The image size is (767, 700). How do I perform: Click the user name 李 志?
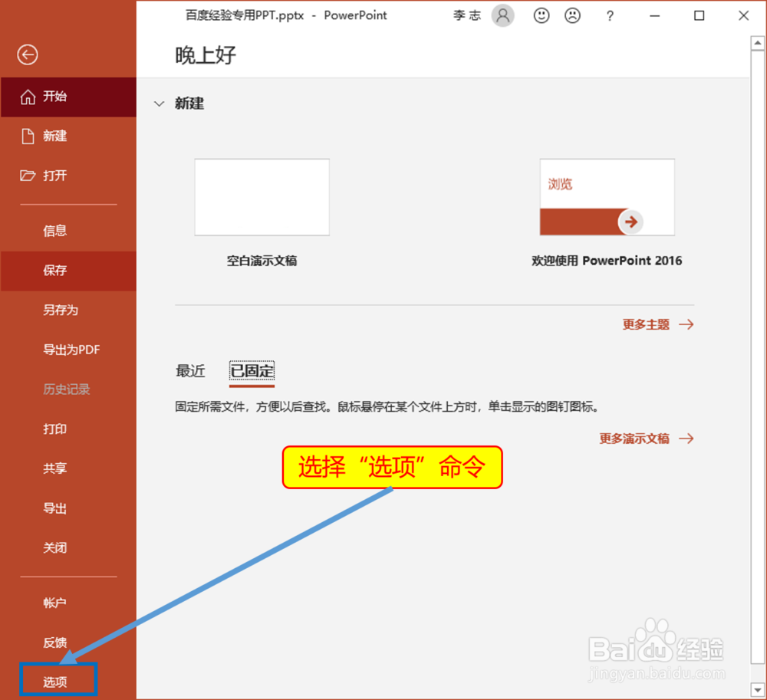coord(466,15)
